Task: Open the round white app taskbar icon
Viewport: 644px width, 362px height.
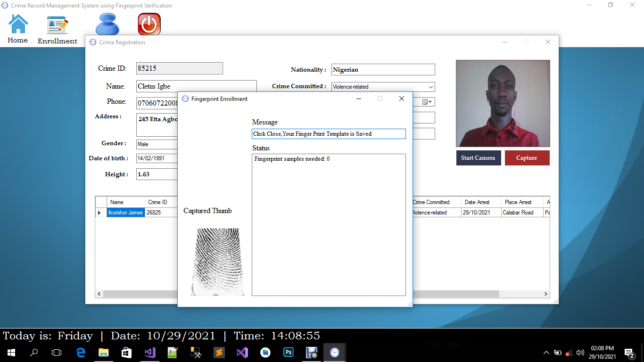Action: click(x=265, y=353)
